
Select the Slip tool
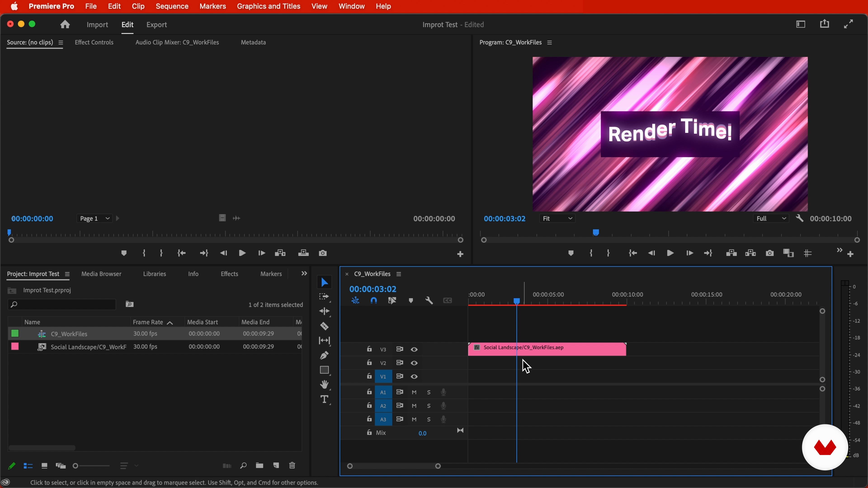(325, 341)
